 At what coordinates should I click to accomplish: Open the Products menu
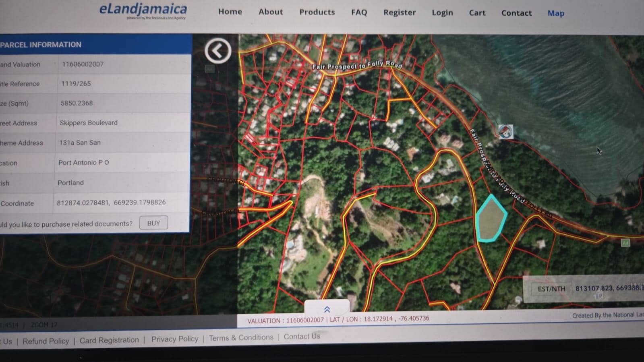tap(317, 12)
